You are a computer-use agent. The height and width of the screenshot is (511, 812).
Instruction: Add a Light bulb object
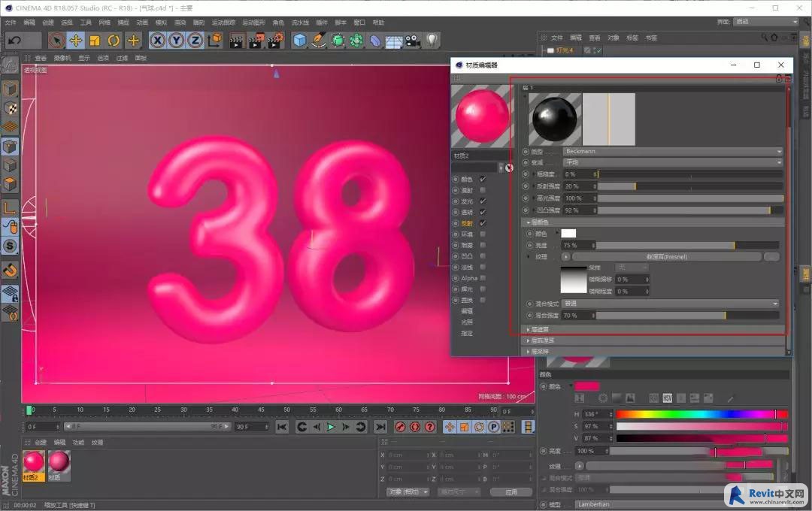(432, 41)
